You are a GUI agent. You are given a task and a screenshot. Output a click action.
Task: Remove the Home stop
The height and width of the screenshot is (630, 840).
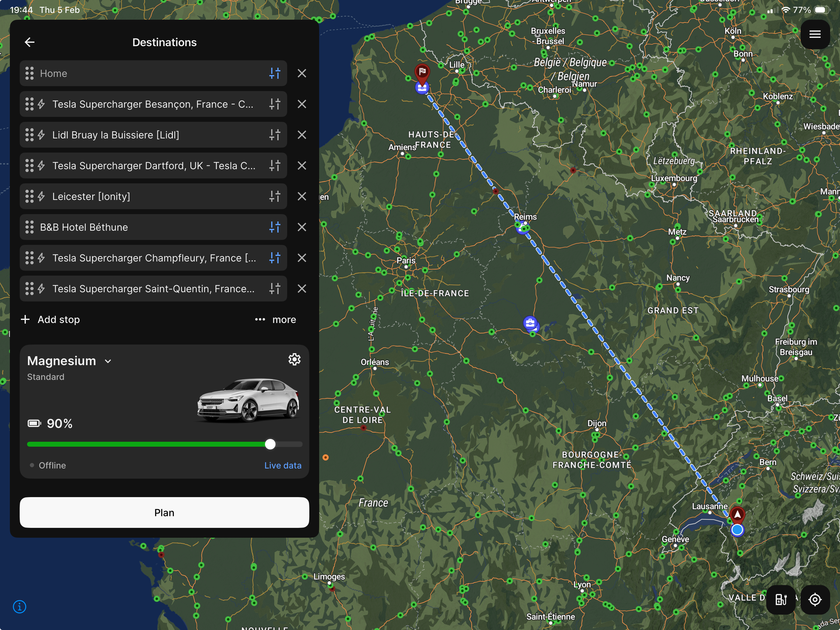tap(302, 73)
